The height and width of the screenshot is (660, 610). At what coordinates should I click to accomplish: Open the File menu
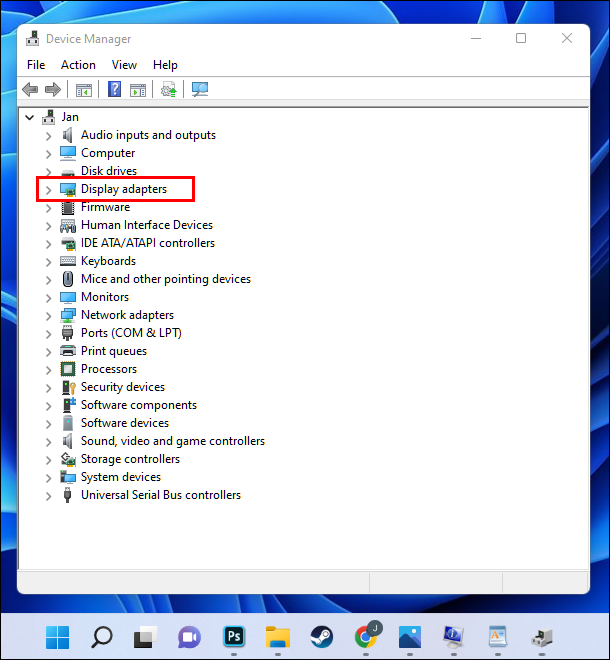tap(36, 65)
